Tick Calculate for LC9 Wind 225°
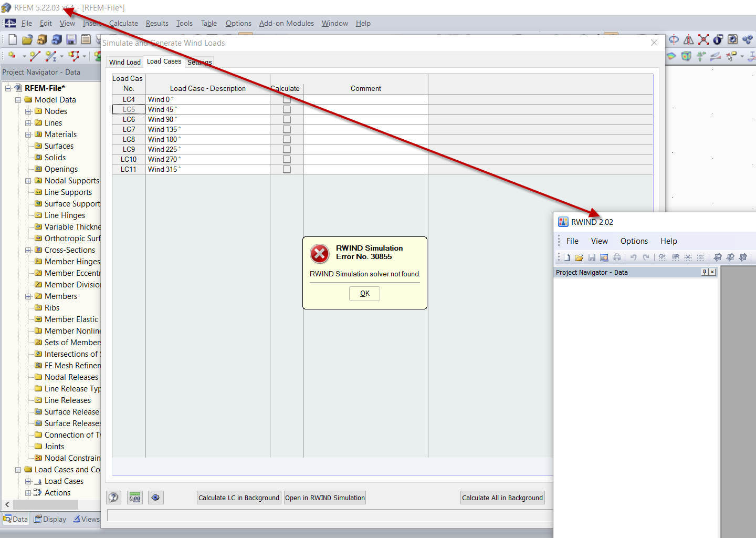This screenshot has width=756, height=538. click(287, 149)
